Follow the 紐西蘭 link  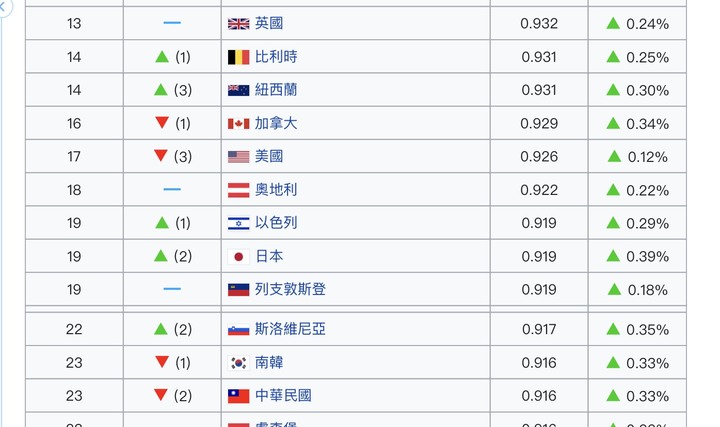pyautogui.click(x=276, y=90)
